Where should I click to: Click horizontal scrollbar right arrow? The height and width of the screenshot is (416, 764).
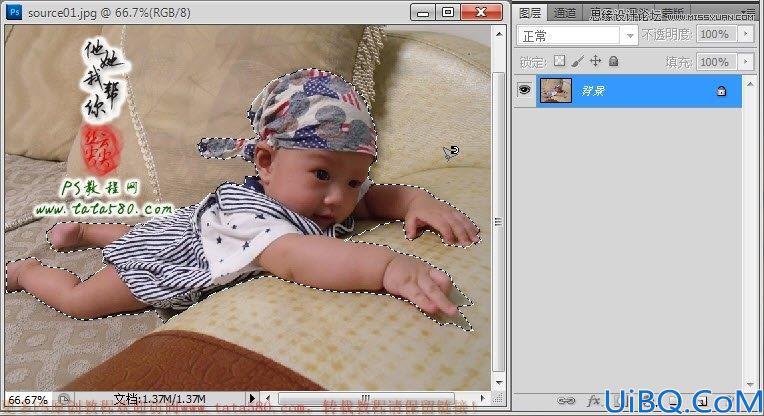pyautogui.click(x=482, y=398)
